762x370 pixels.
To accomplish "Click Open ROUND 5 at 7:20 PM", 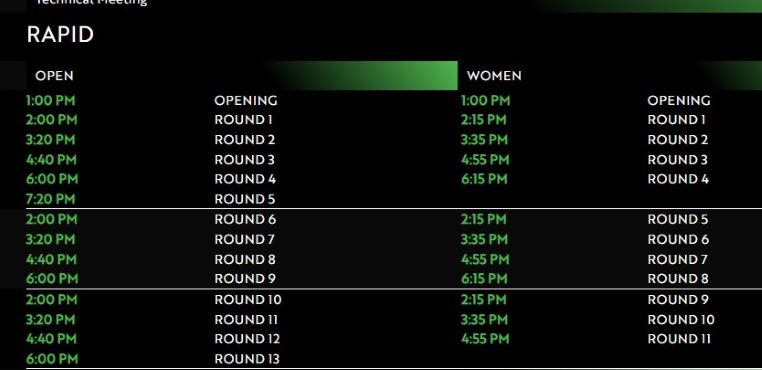I will [244, 199].
